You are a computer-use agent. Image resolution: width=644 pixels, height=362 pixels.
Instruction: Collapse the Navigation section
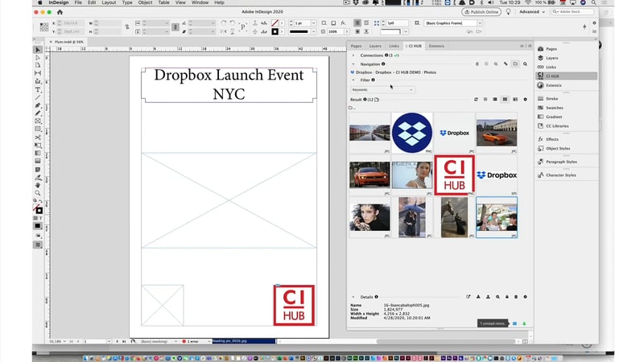353,64
